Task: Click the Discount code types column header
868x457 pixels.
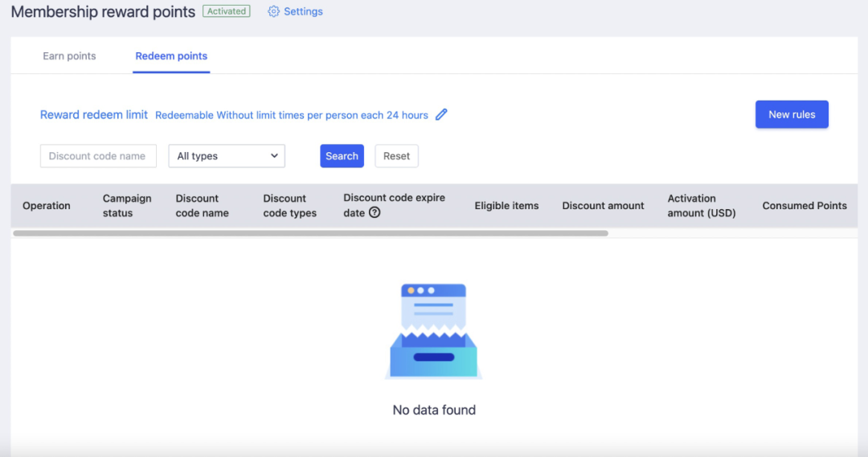Action: pyautogui.click(x=289, y=205)
